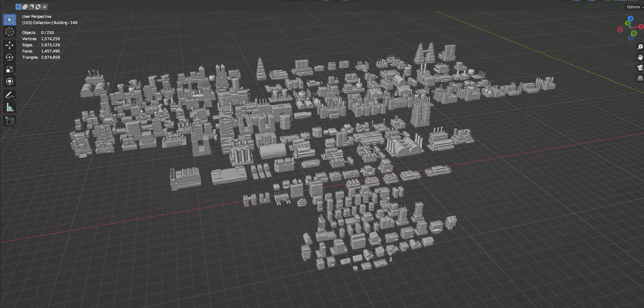Viewport: 644px width, 308px height.
Task: Activate the combined Transform tool
Action: (10, 81)
